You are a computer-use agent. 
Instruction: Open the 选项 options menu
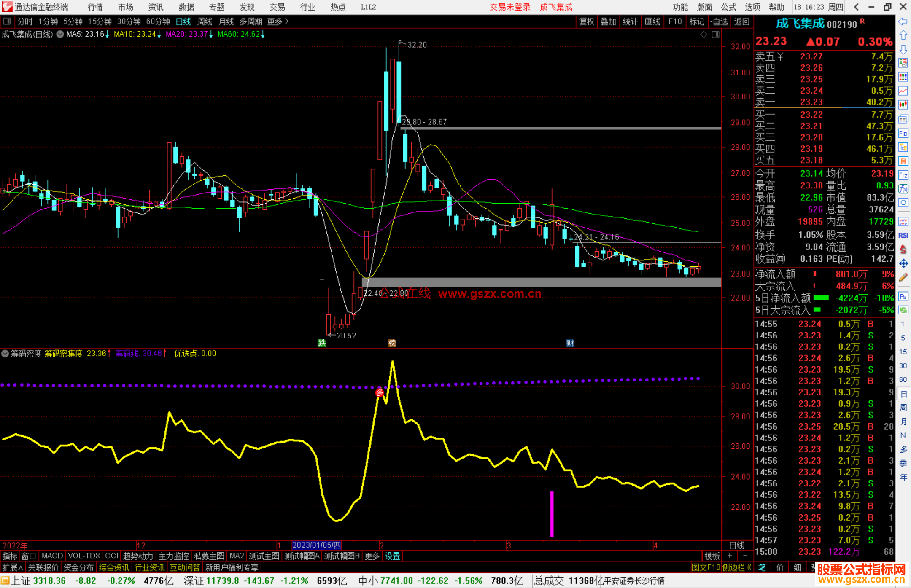pos(752,7)
